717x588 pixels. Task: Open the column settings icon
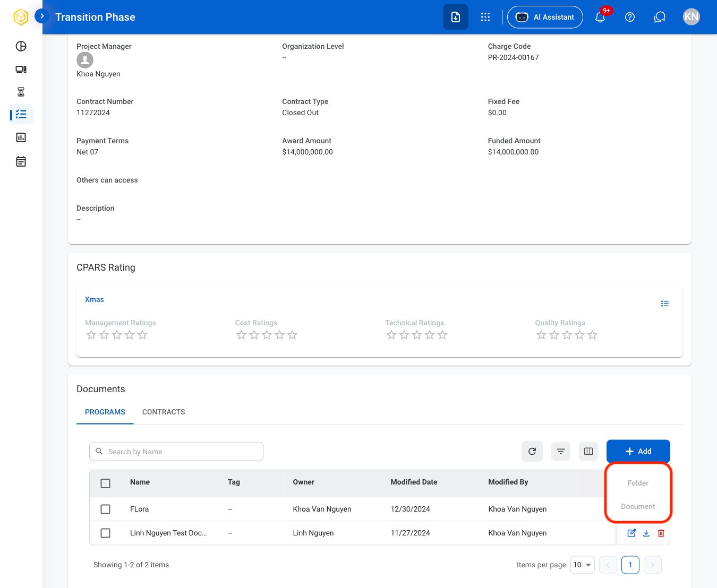(588, 451)
